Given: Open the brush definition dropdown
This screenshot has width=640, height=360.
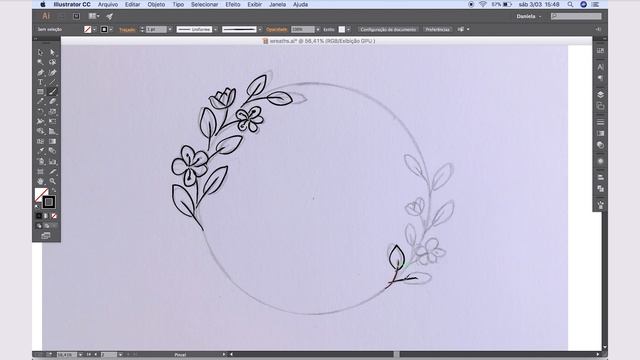Looking at the screenshot, I should [x=260, y=29].
